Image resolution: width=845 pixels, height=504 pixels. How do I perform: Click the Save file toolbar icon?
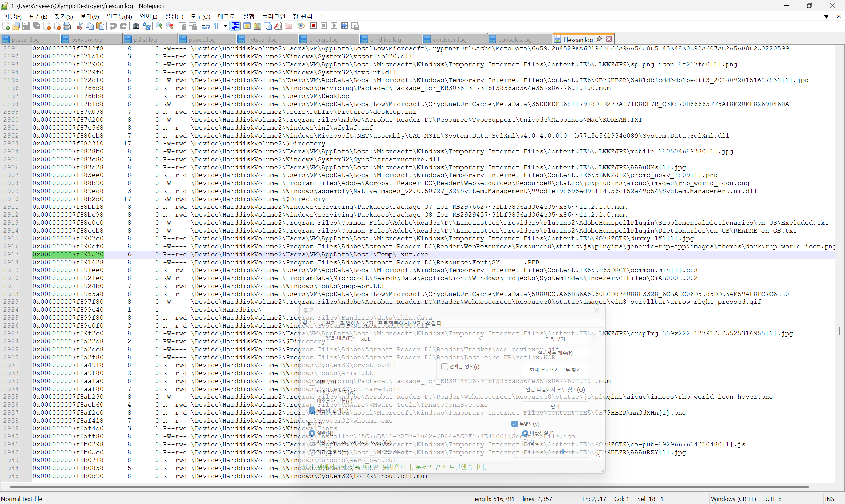click(x=26, y=26)
